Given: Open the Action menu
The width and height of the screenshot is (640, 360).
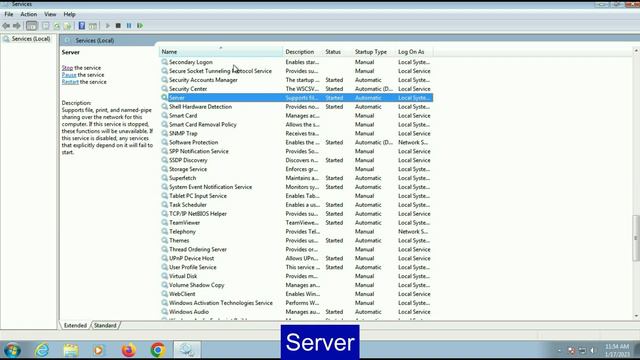Looking at the screenshot, I should [x=29, y=14].
